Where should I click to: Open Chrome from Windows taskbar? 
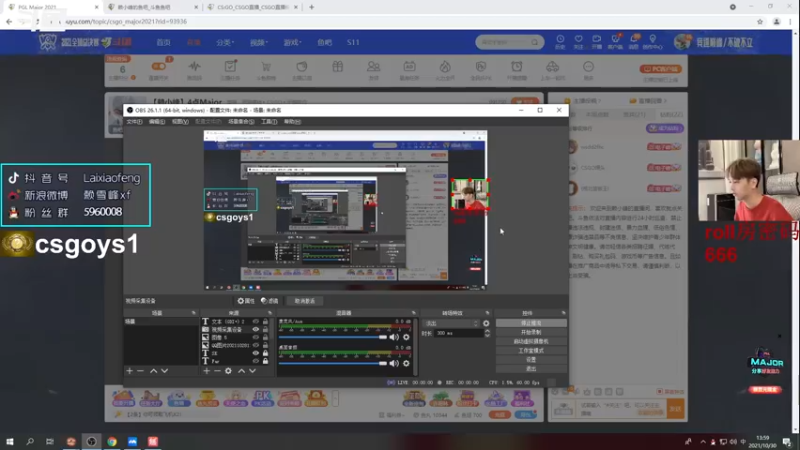click(x=112, y=441)
